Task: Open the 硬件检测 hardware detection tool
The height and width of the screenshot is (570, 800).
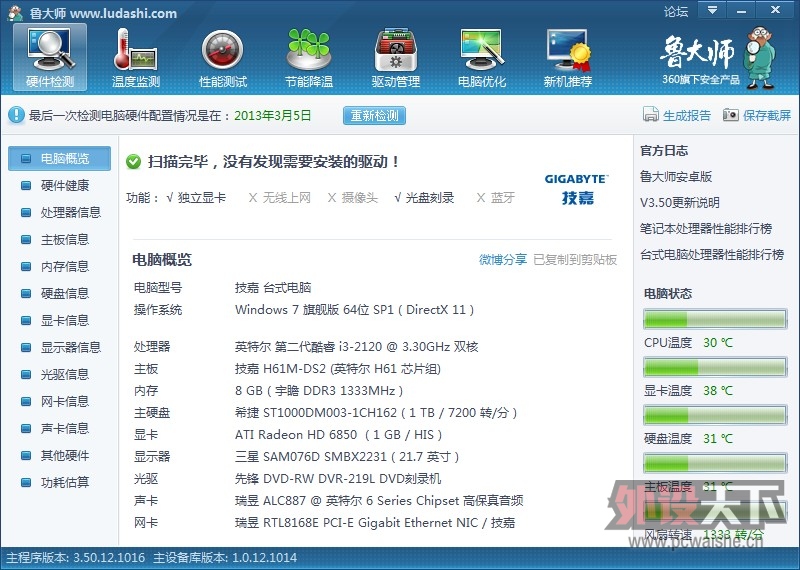Action: pyautogui.click(x=50, y=58)
